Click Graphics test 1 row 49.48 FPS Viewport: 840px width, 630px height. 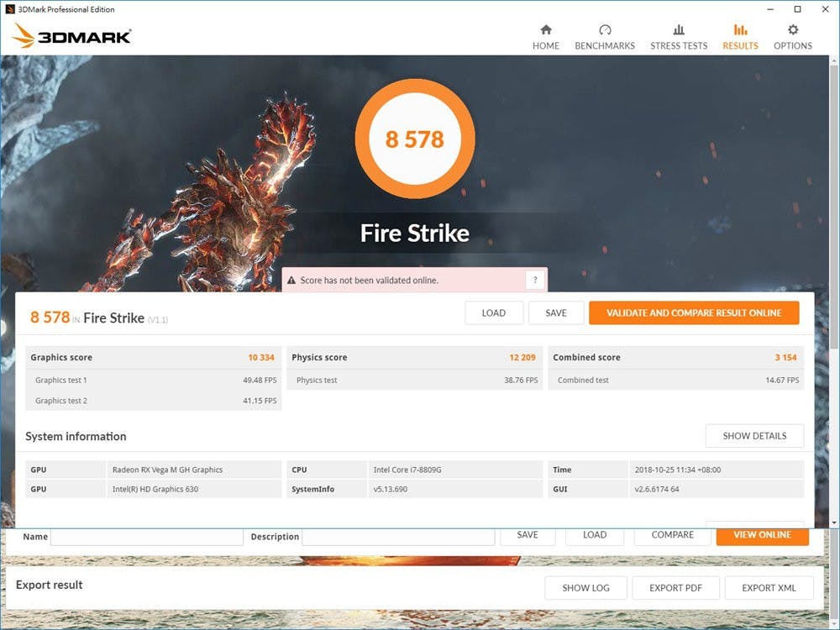pos(154,380)
